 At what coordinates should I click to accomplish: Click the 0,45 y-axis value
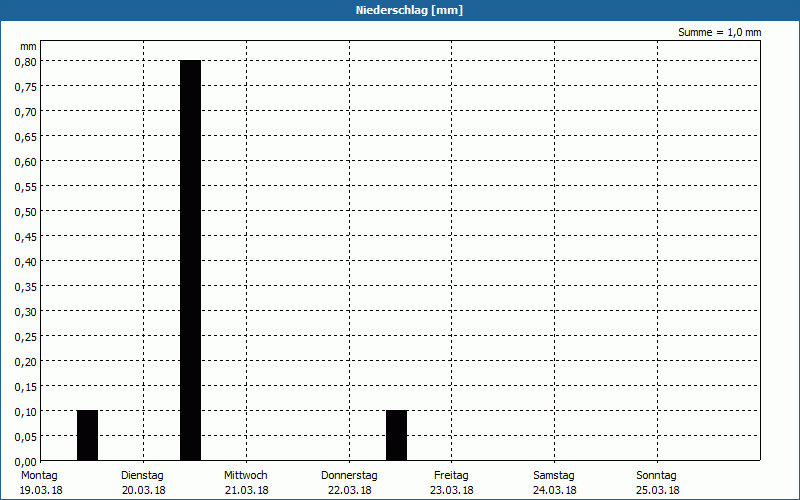tap(26, 237)
